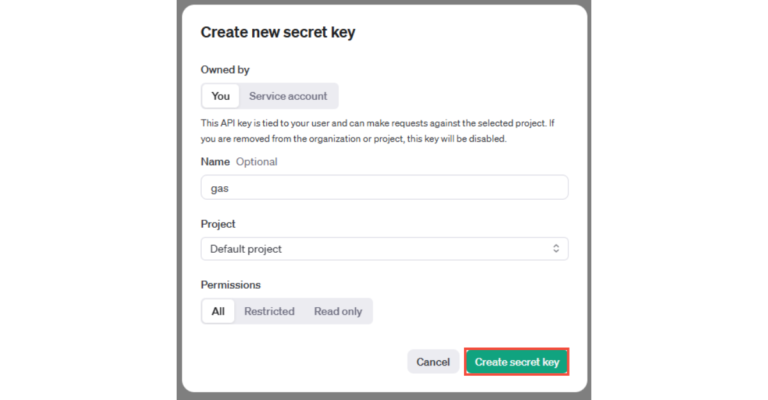Image resolution: width=768 pixels, height=400 pixels.
Task: Select the up-down chevron in Project field
Action: (x=556, y=249)
